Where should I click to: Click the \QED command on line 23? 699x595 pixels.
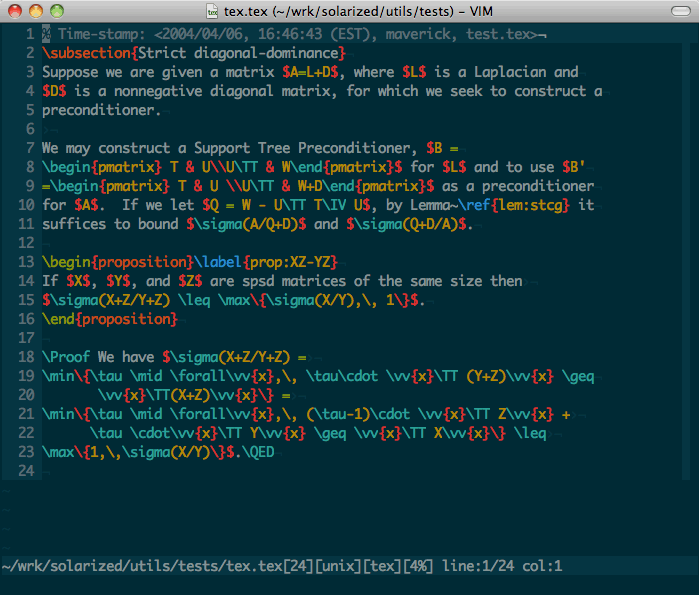point(255,452)
